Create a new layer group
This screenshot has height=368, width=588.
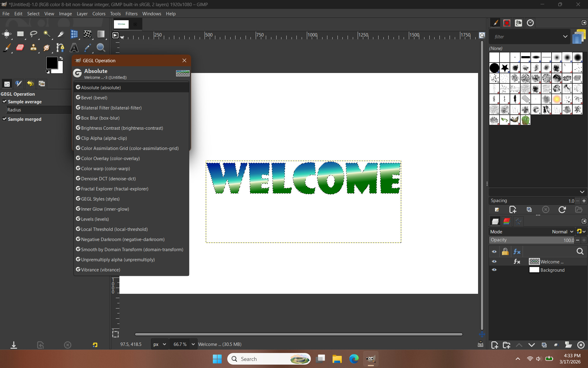pos(507,345)
